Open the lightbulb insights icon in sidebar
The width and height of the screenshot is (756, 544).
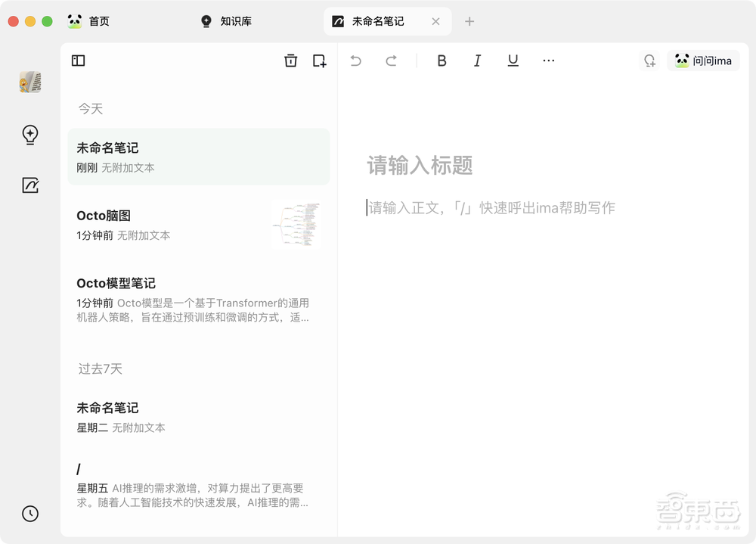point(29,135)
